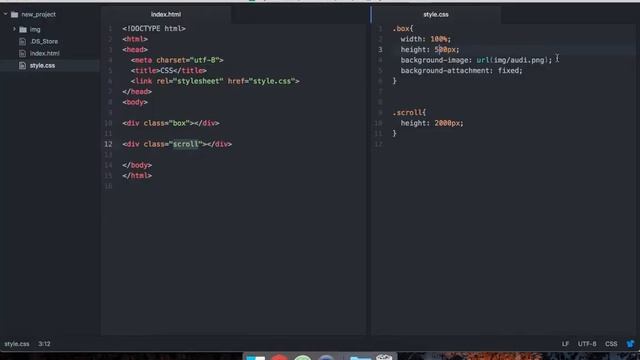Click line number 12 in index.html gutter
Image resolution: width=640 pixels, height=360 pixels.
click(x=108, y=144)
